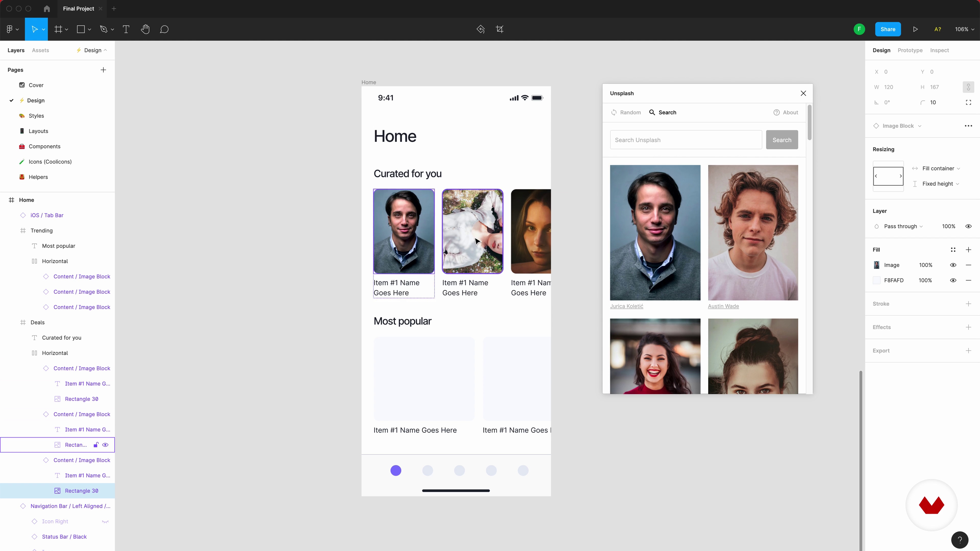The height and width of the screenshot is (551, 980).
Task: Click the F8FAFD color swatch
Action: (x=877, y=280)
